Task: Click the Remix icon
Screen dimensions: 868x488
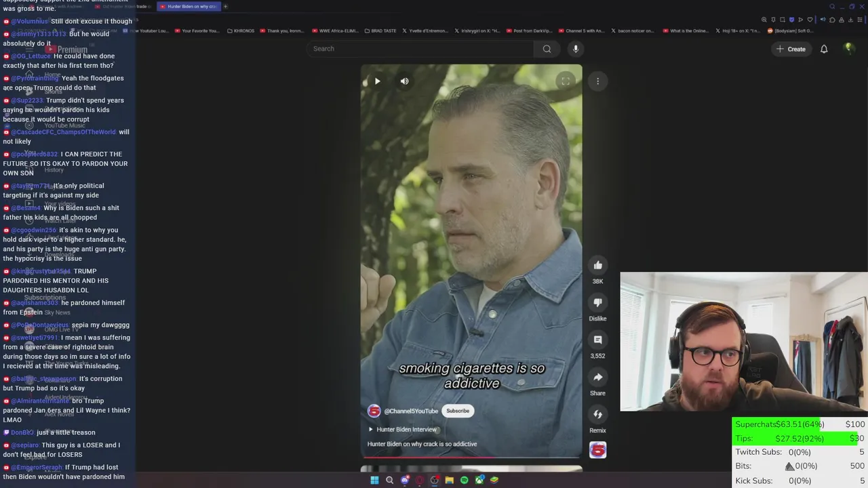Action: coord(597,414)
